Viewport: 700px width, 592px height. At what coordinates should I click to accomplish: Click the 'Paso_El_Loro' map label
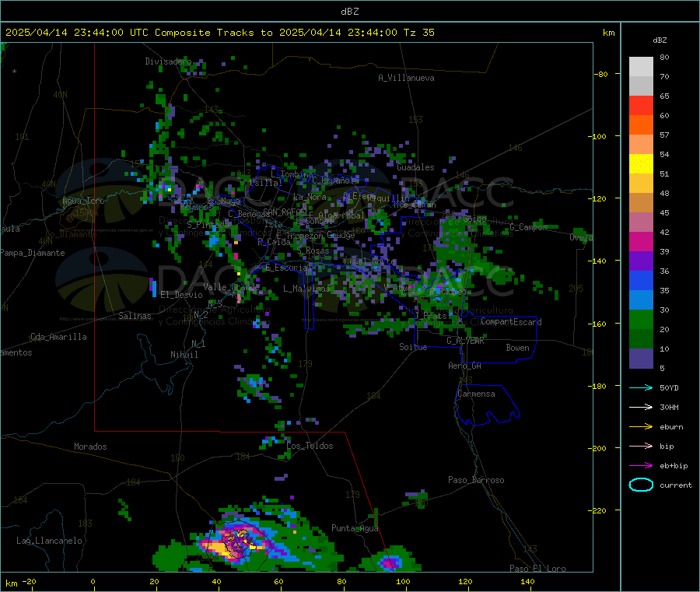click(537, 569)
